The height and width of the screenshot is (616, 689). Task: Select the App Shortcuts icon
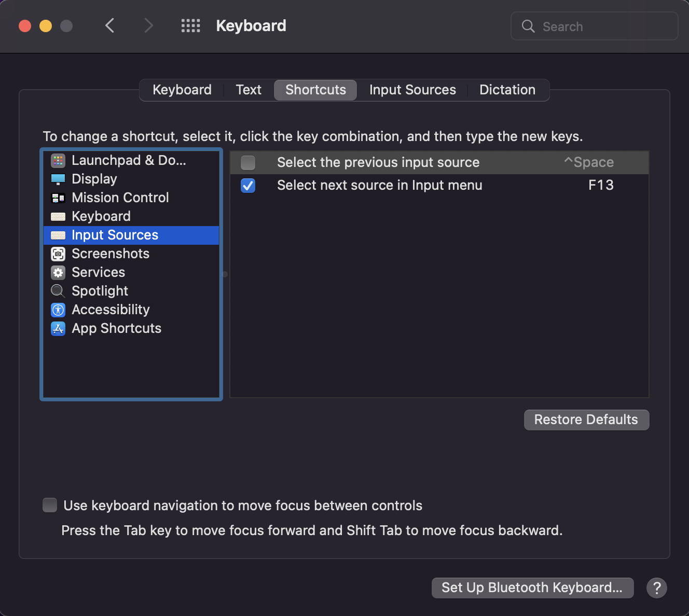pyautogui.click(x=58, y=329)
